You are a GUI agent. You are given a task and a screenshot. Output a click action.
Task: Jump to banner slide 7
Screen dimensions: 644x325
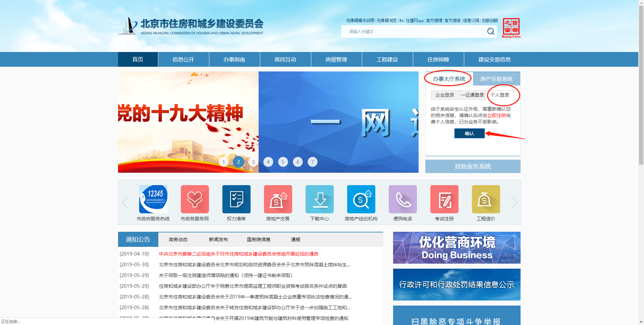tap(313, 162)
